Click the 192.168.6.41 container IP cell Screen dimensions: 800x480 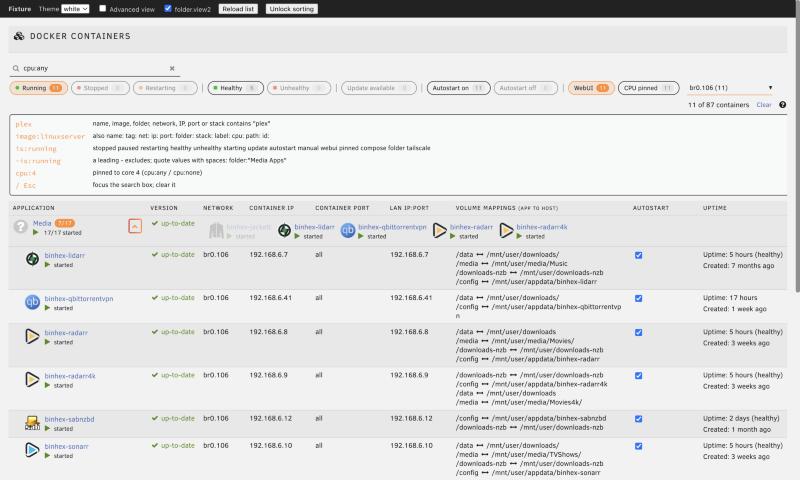tap(270, 297)
